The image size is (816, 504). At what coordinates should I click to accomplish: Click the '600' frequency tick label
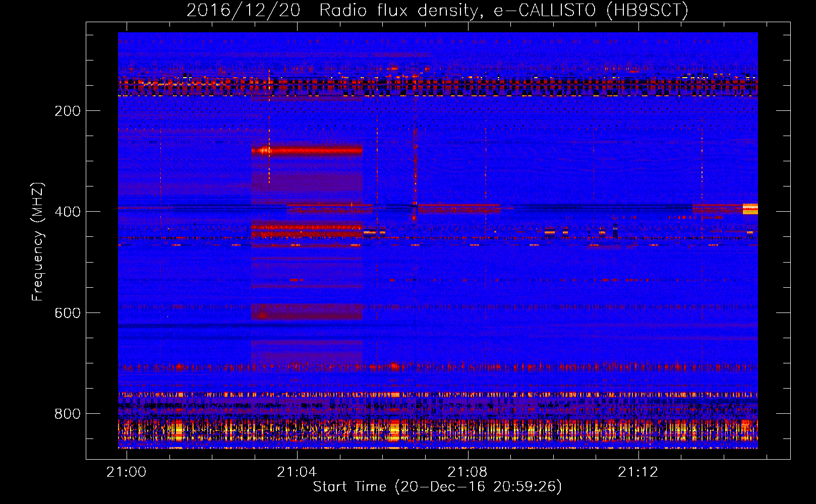click(68, 313)
